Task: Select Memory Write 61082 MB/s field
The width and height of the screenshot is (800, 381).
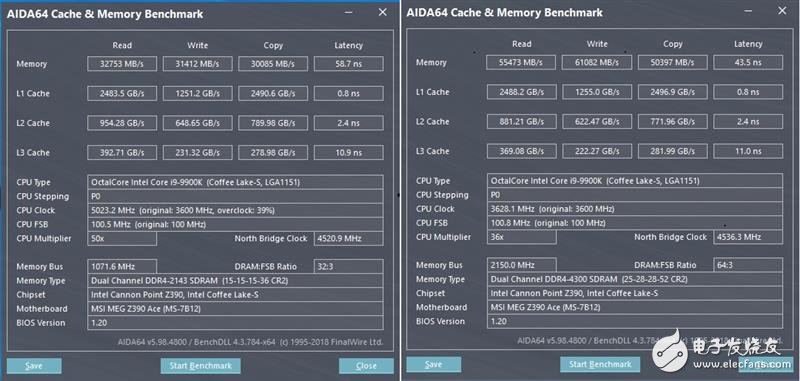Action: [597, 62]
